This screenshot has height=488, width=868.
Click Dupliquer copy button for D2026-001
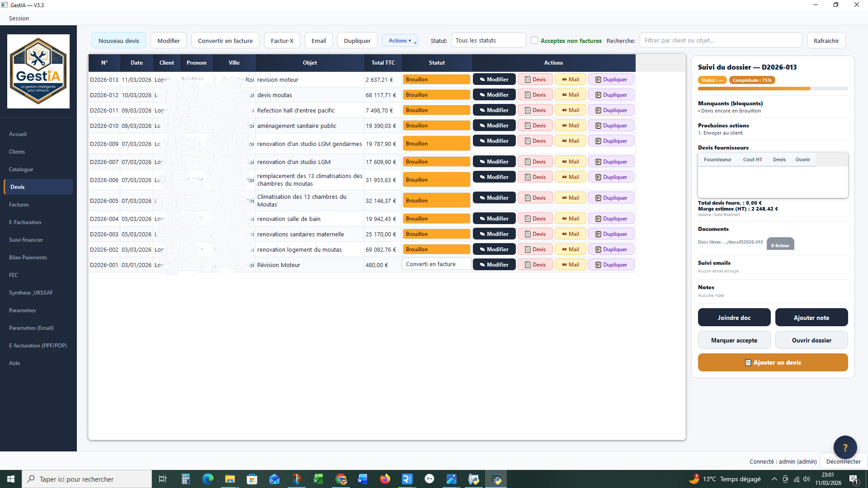[611, 265]
